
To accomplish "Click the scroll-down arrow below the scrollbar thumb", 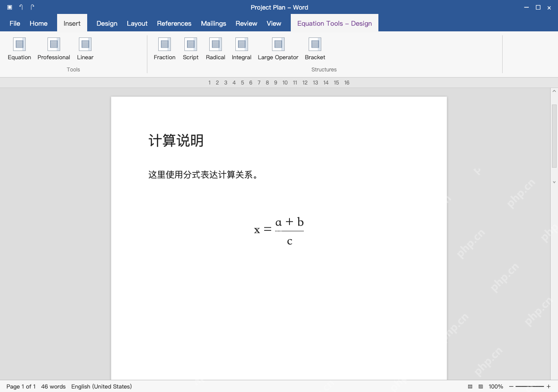I will pyautogui.click(x=555, y=182).
